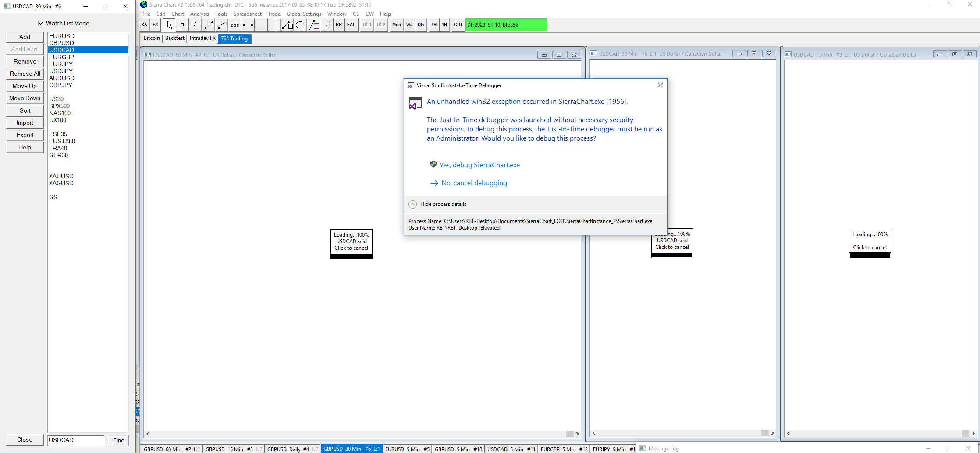This screenshot has width=980, height=453.
Task: Select the horizontal line tool
Action: point(261,25)
